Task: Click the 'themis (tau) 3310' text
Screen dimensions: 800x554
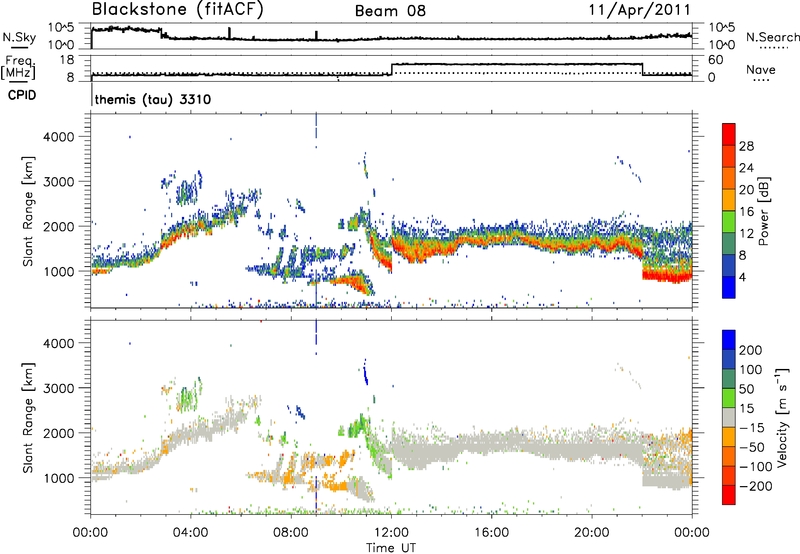Action: (153, 99)
